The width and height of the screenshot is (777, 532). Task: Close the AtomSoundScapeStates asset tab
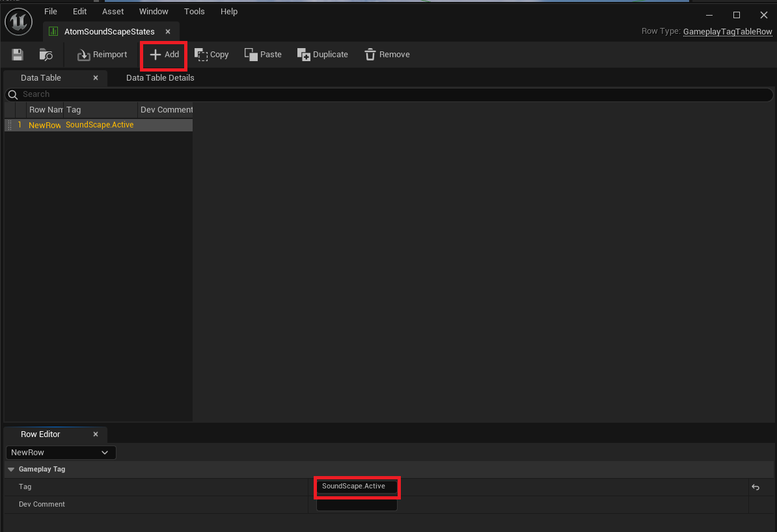click(168, 31)
